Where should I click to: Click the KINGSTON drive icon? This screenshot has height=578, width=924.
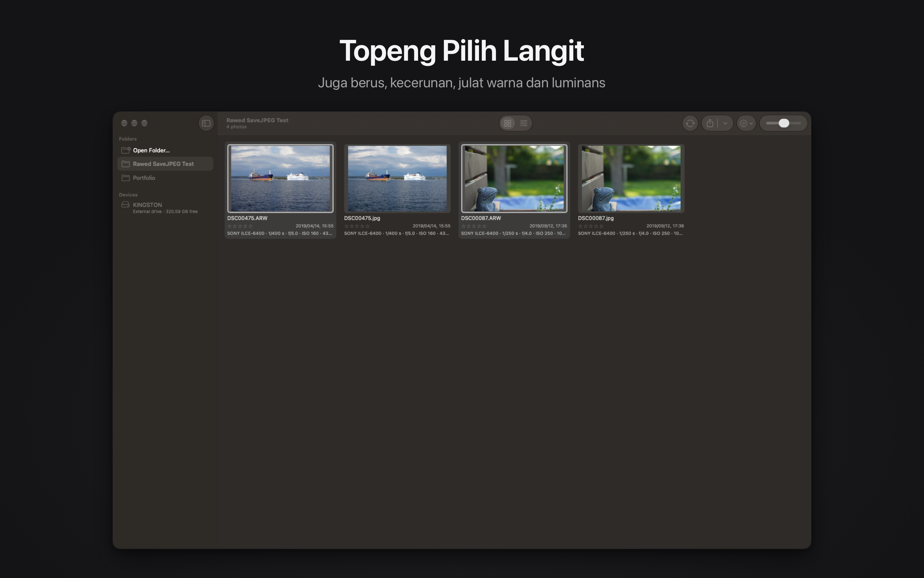pyautogui.click(x=125, y=205)
